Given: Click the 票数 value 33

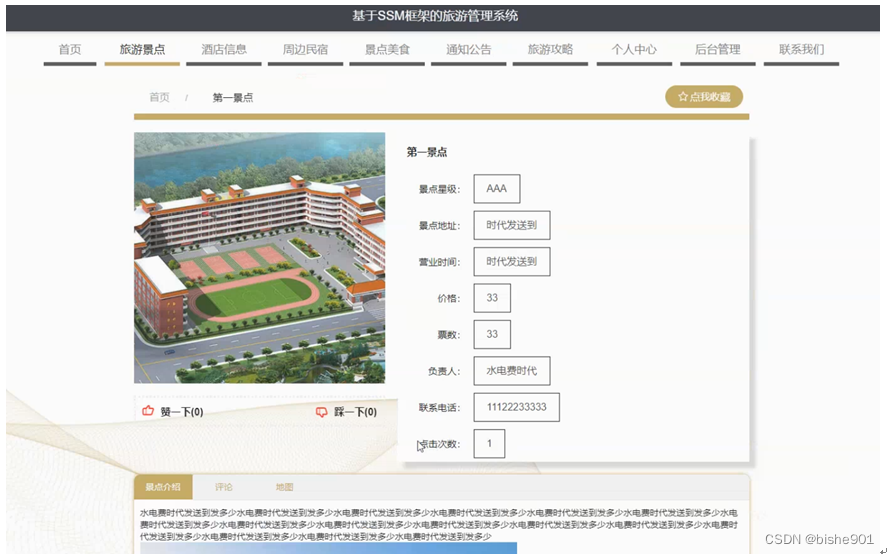Looking at the screenshot, I should click(x=492, y=334).
